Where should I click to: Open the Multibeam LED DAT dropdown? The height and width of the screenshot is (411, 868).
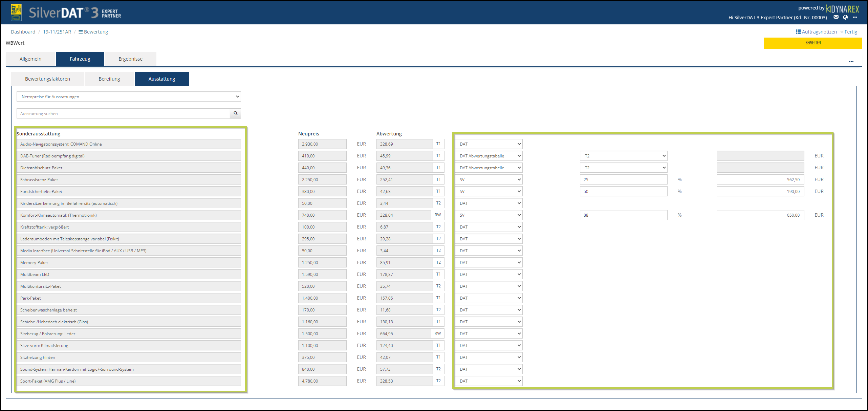[489, 275]
